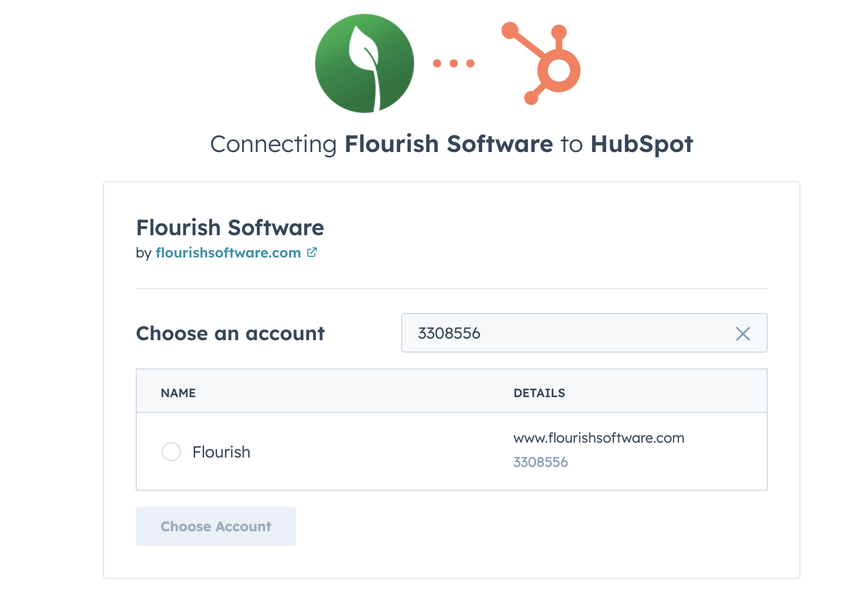Click the Flourish account name label
Image resolution: width=846 pixels, height=616 pixels.
pyautogui.click(x=221, y=452)
